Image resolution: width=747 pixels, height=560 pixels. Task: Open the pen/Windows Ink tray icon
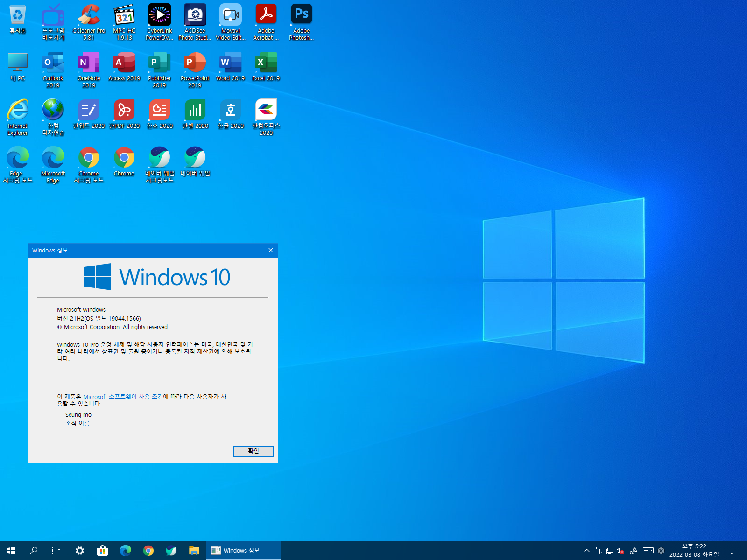[x=634, y=551]
